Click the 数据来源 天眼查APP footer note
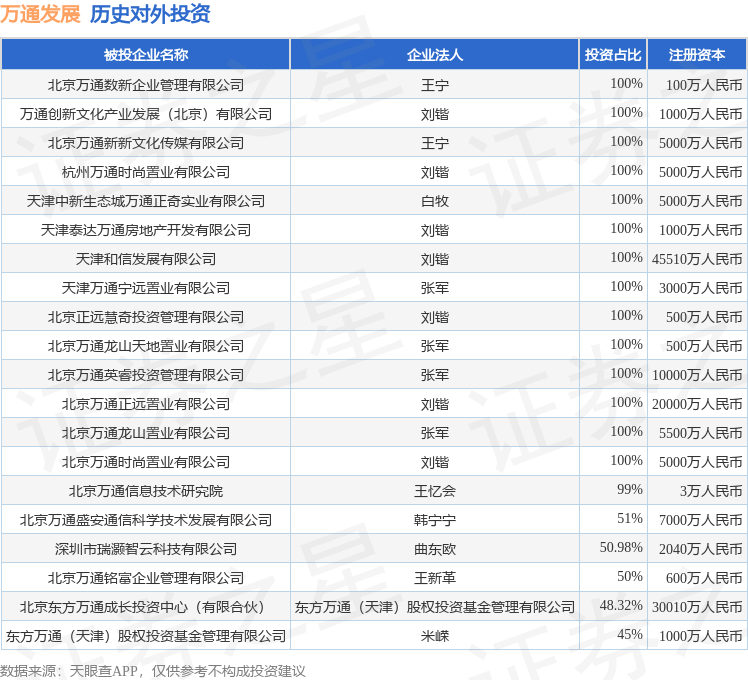Viewport: 748px width, 680px height. (152, 670)
